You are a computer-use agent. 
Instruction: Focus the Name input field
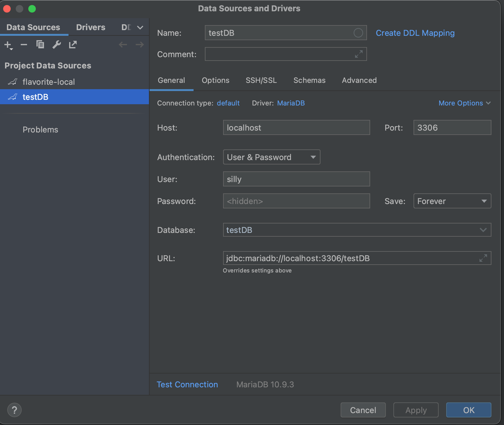tap(286, 33)
